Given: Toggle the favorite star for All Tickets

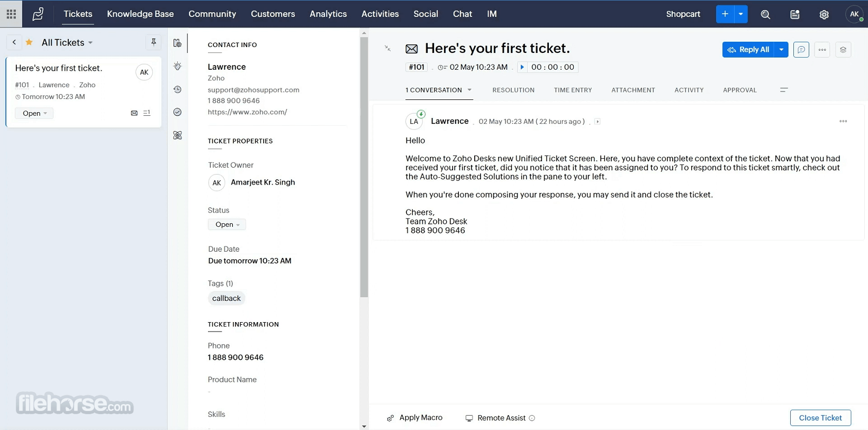Looking at the screenshot, I should tap(29, 42).
